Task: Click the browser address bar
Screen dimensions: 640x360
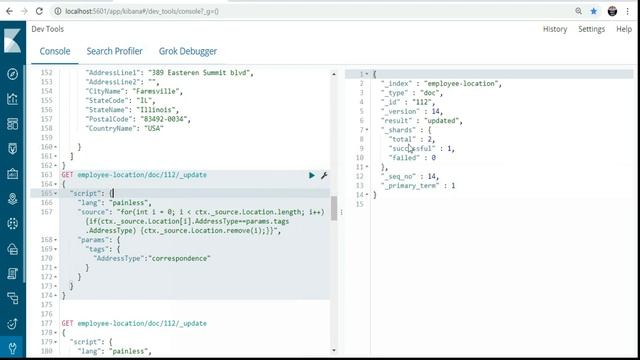Action: click(x=310, y=11)
